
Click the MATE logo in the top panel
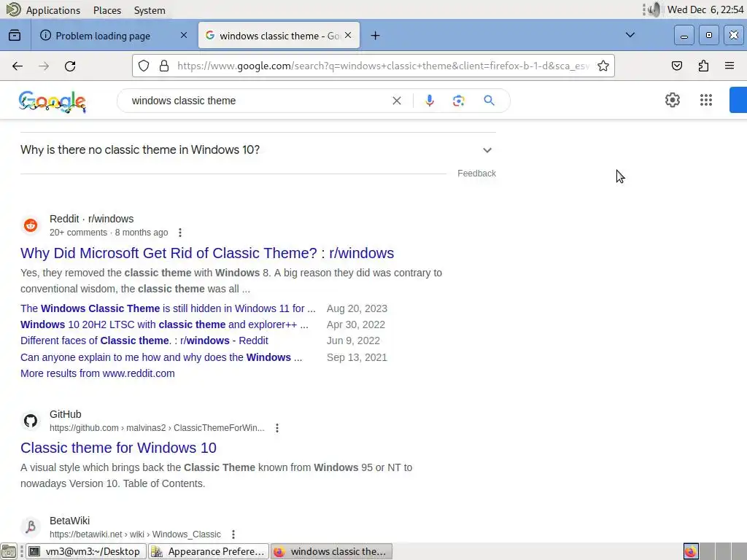pos(13,9)
